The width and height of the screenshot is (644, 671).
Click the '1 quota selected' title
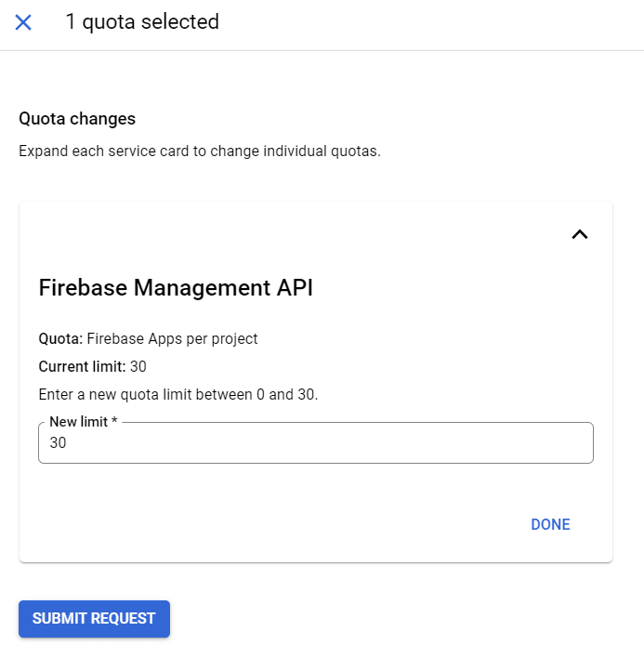coord(142,21)
